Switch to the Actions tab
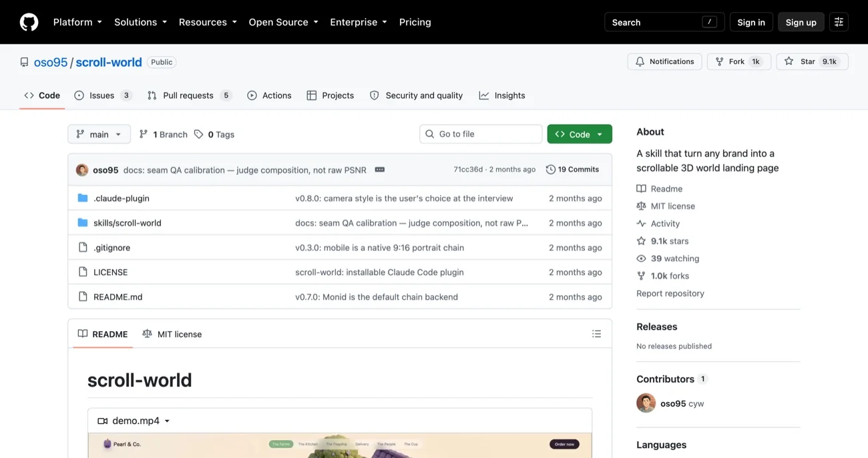Image resolution: width=868 pixels, height=458 pixels. 269,95
